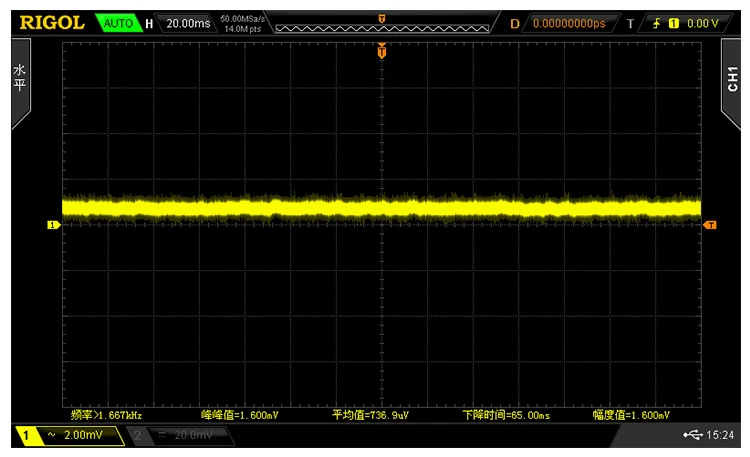Click the USB connection status icon
This screenshot has height=457, width=750.
pos(693,435)
